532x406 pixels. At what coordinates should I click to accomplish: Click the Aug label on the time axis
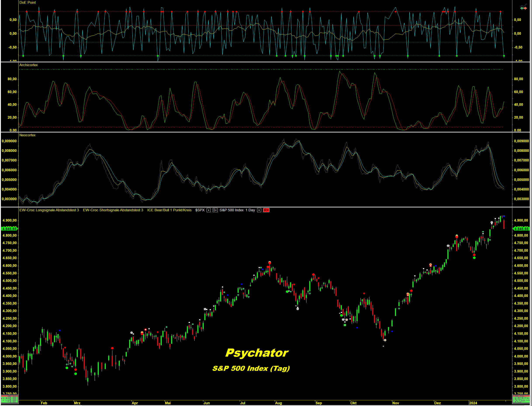[x=278, y=403]
